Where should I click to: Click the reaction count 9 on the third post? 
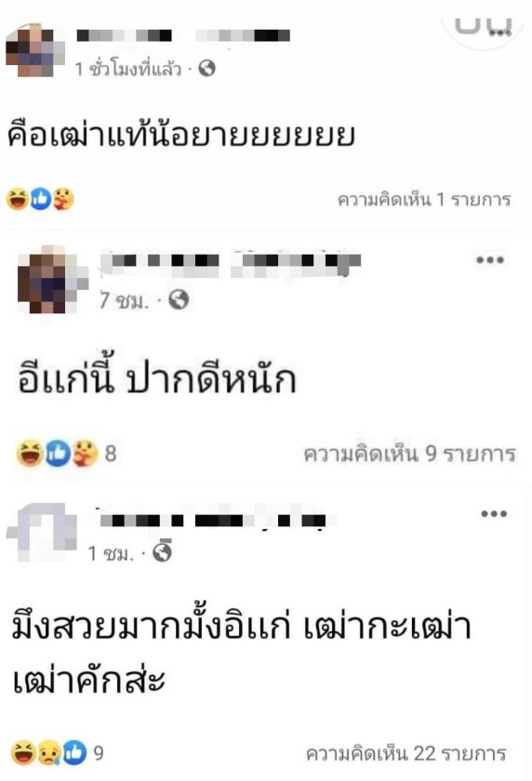(x=99, y=752)
